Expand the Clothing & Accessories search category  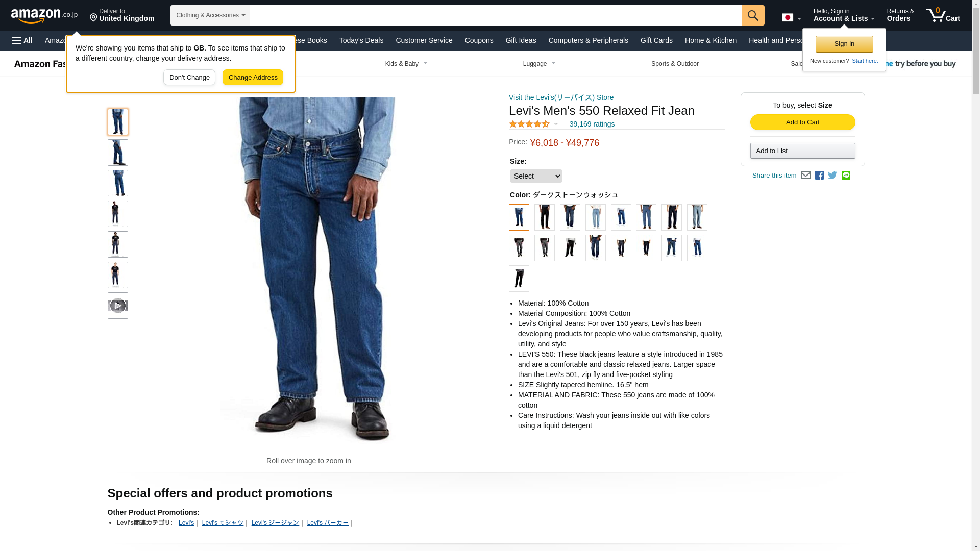210,15
